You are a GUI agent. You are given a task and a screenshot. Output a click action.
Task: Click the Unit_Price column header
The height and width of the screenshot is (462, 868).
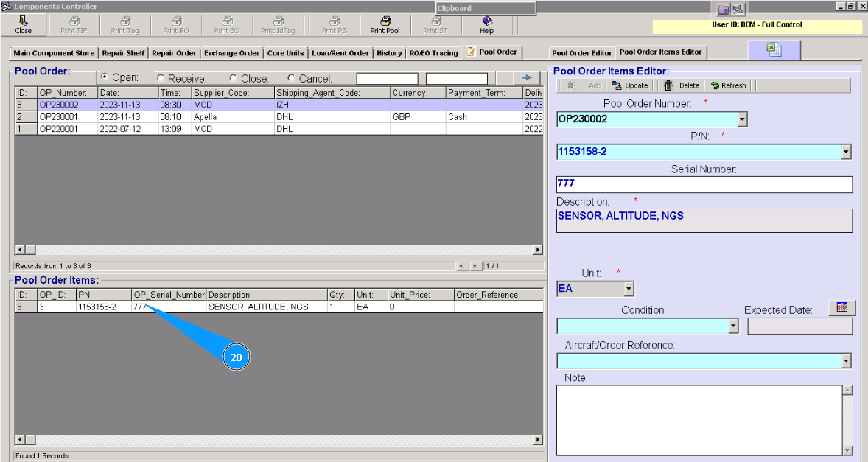tap(421, 295)
